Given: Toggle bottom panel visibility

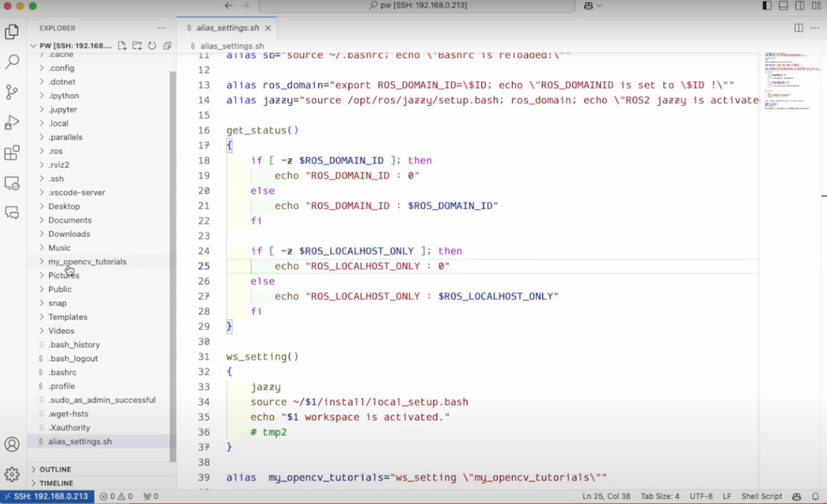Looking at the screenshot, I should coord(783,6).
